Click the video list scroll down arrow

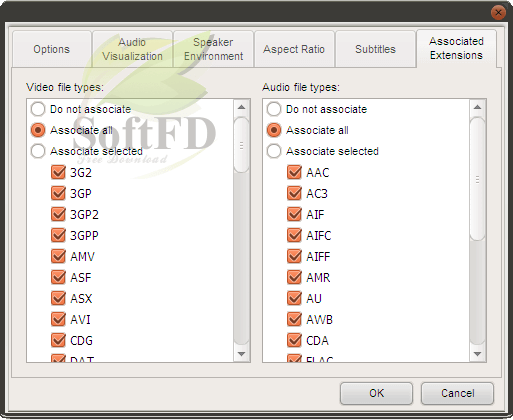click(242, 354)
